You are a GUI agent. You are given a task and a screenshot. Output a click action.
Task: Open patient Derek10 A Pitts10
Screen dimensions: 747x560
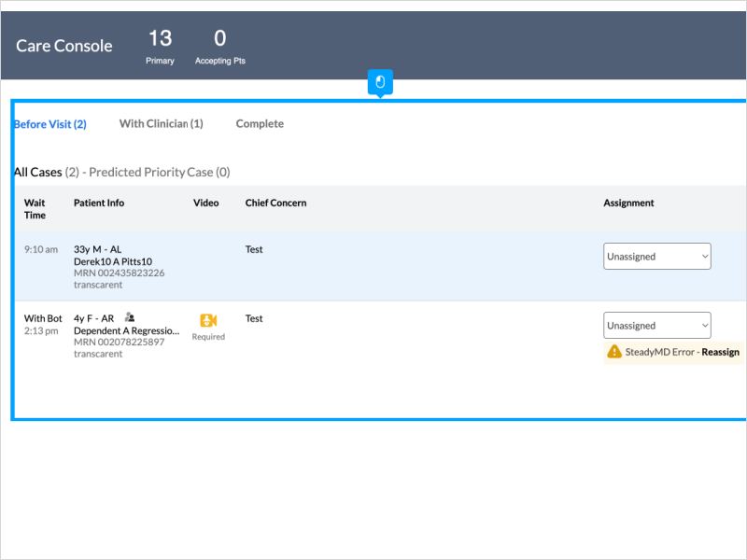click(x=112, y=261)
